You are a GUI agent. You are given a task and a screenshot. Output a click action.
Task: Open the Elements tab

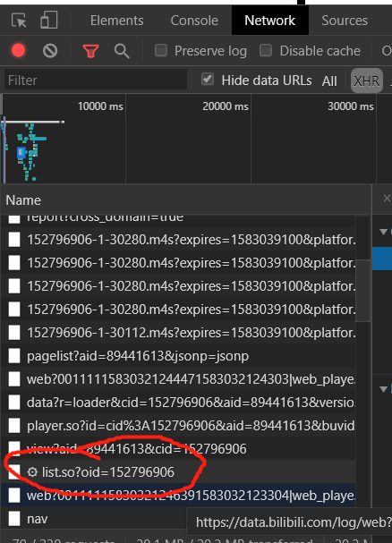[x=117, y=21]
